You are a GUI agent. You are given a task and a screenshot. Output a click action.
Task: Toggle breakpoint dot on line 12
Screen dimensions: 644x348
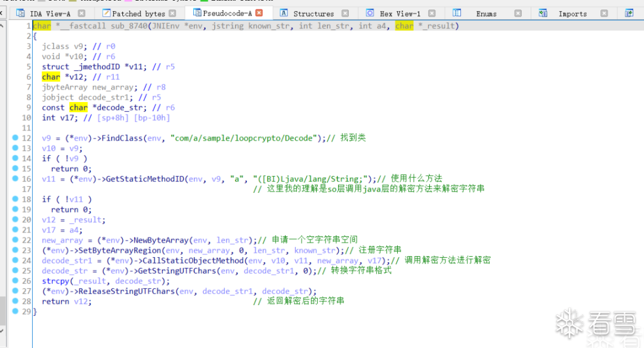tap(15, 138)
